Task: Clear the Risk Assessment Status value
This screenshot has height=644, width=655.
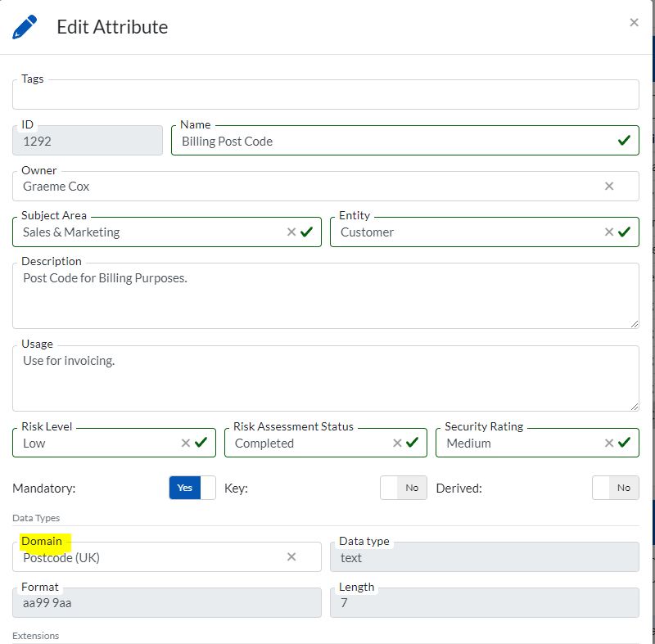Action: tap(397, 444)
